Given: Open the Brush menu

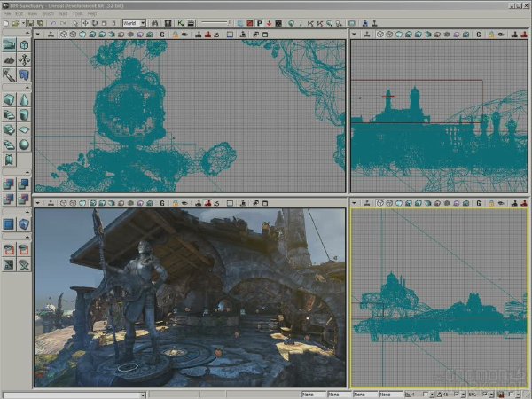Looking at the screenshot, I should tap(48, 13).
